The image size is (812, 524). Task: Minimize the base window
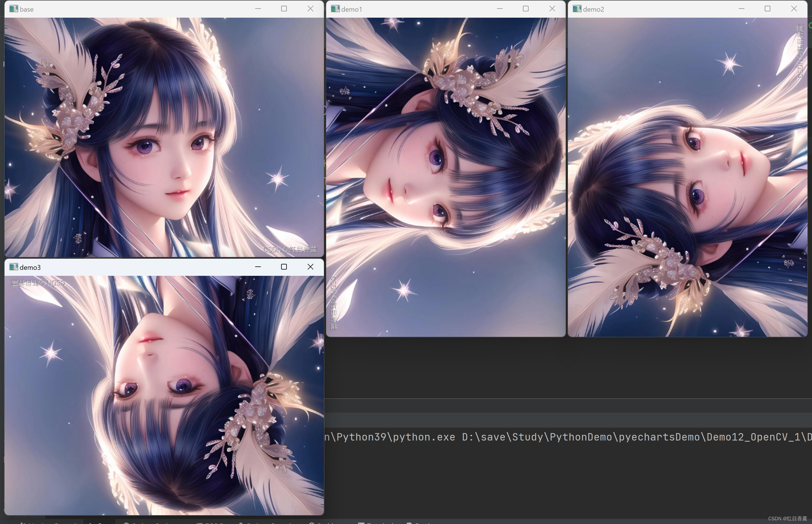[258, 9]
